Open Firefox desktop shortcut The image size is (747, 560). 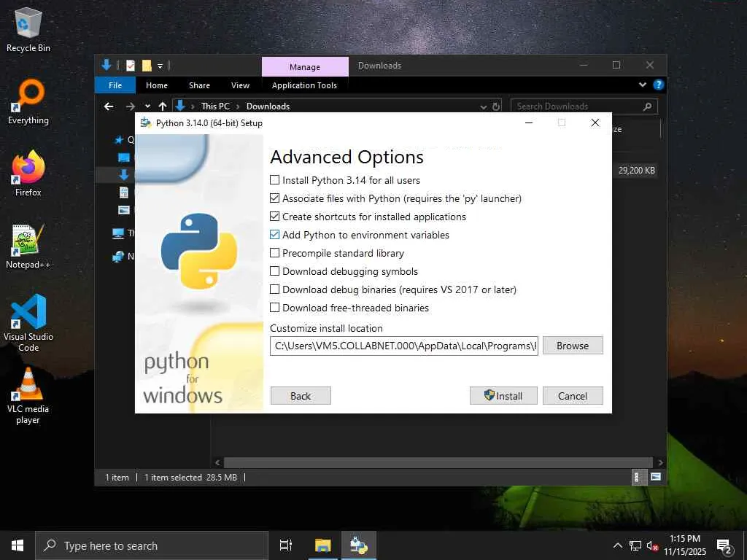point(28,174)
